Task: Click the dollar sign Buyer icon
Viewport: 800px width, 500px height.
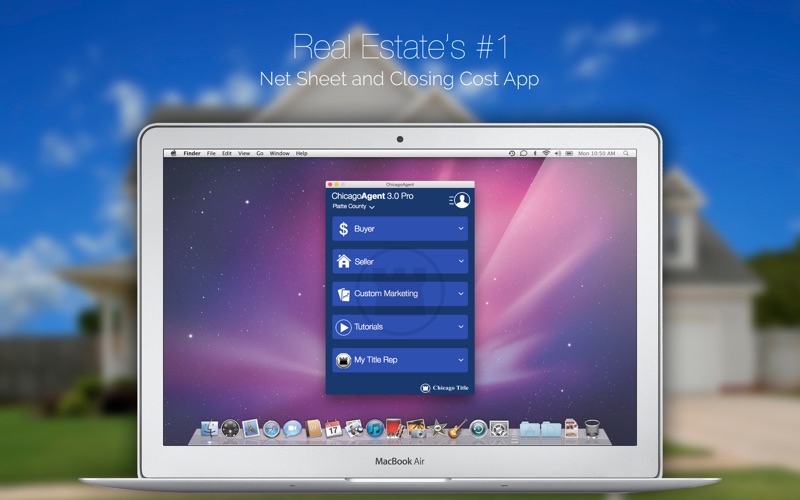Action: pos(343,229)
